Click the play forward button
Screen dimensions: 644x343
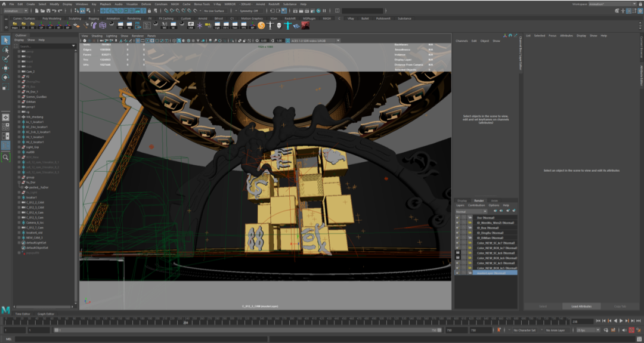click(x=621, y=321)
